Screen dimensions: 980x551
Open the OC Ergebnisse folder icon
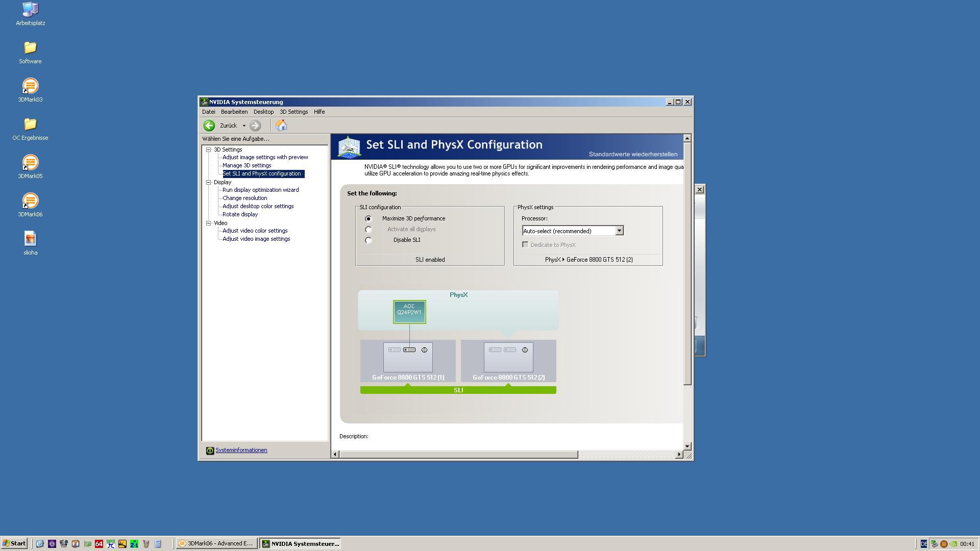point(30,124)
